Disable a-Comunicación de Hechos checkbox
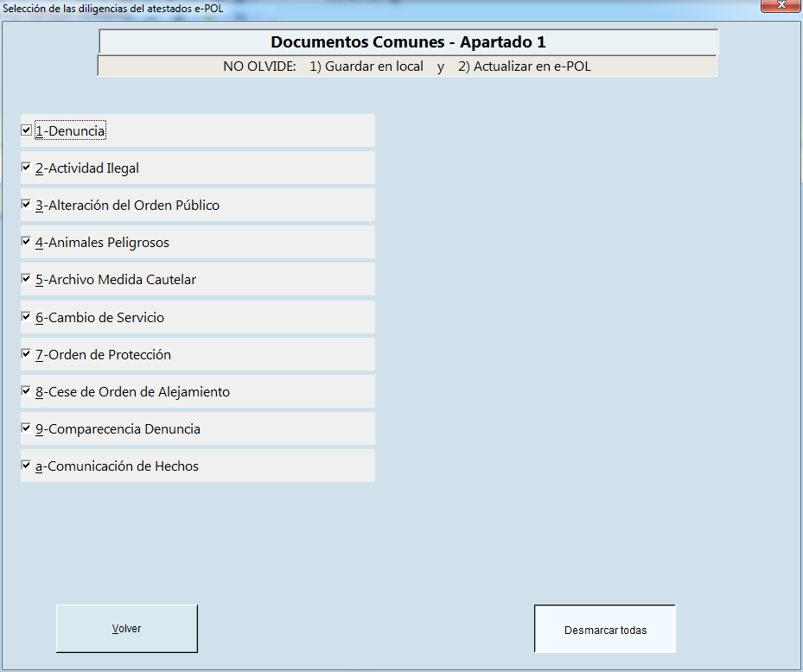 coord(27,466)
